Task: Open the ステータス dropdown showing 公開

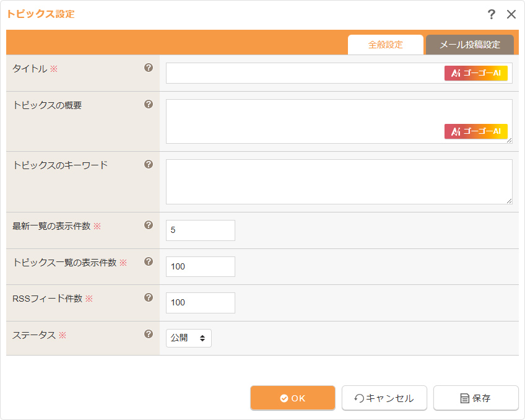Action: pyautogui.click(x=189, y=338)
